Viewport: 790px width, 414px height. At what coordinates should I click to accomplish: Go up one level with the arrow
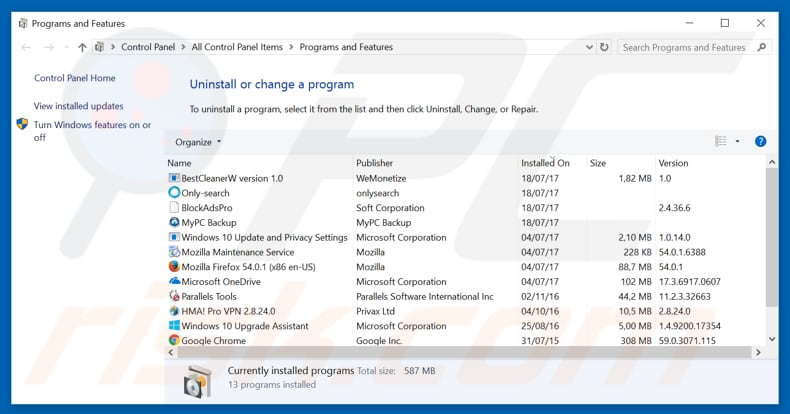coord(82,47)
